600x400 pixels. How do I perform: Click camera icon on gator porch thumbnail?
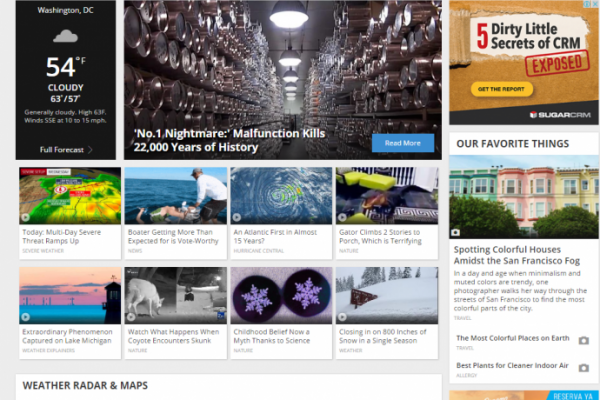pyautogui.click(x=343, y=217)
